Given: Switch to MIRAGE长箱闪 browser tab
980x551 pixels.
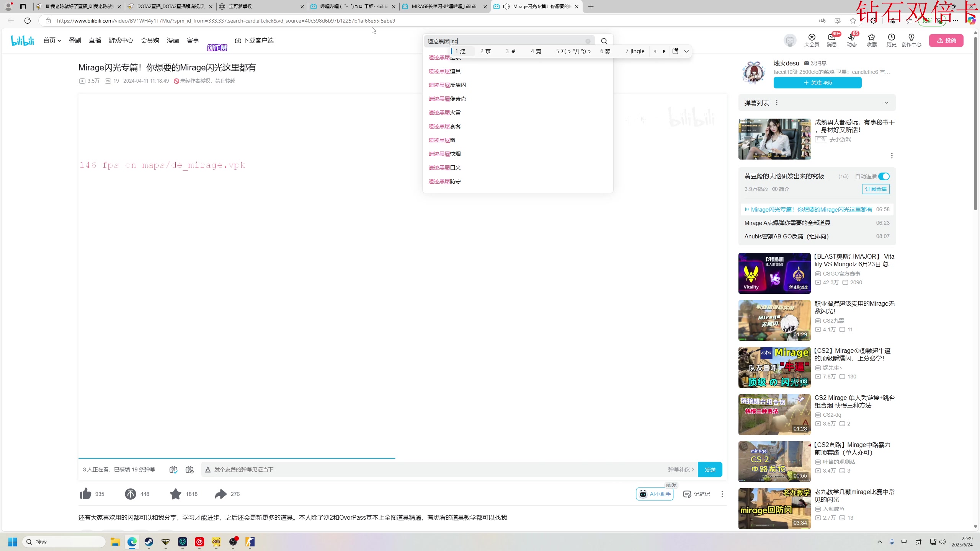Looking at the screenshot, I should 444,7.
